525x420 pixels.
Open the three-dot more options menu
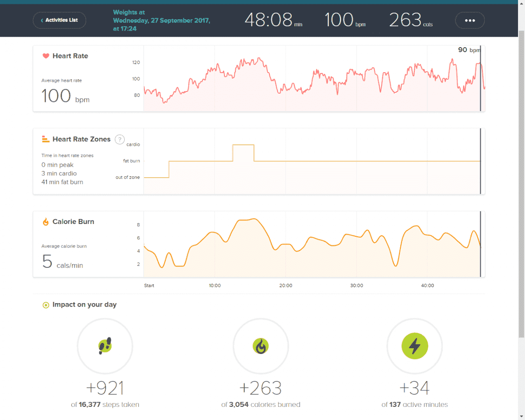[470, 20]
